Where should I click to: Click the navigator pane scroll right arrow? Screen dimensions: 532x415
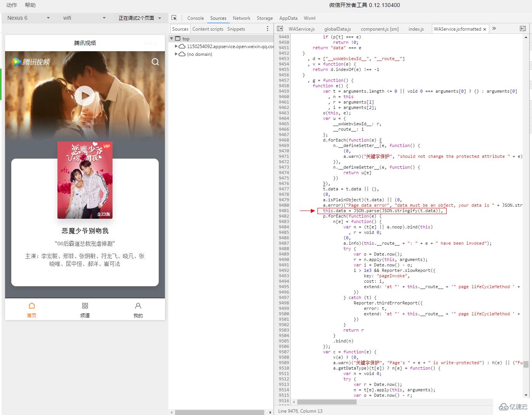pyautogui.click(x=270, y=412)
